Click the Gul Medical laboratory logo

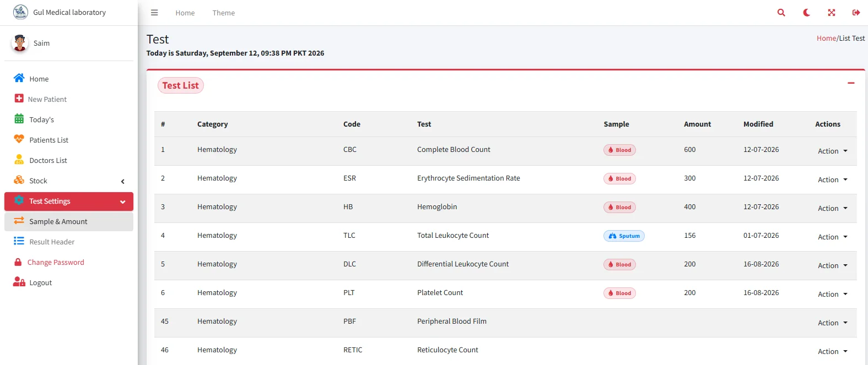[x=20, y=12]
